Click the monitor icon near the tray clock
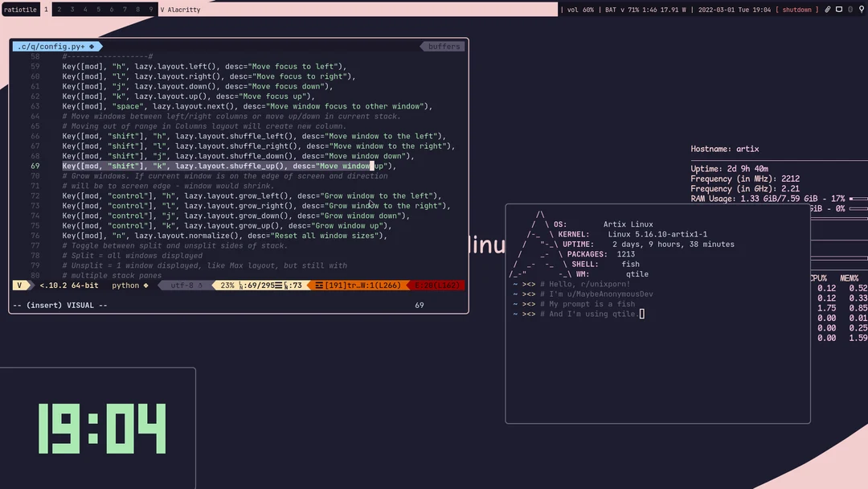The image size is (868, 489). click(x=839, y=9)
